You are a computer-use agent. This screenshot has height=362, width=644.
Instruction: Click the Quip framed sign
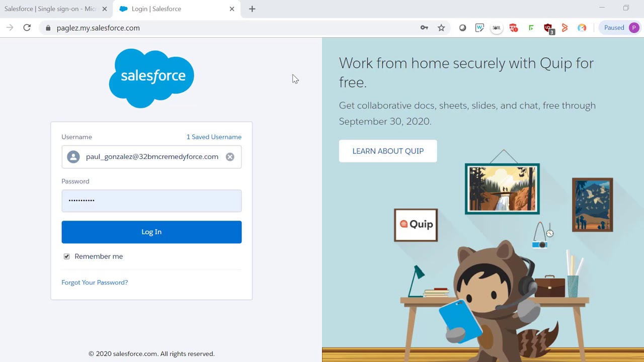pyautogui.click(x=416, y=225)
